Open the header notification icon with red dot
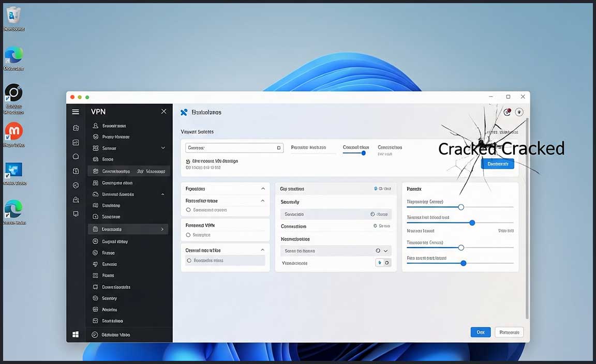The height and width of the screenshot is (364, 596). click(507, 112)
